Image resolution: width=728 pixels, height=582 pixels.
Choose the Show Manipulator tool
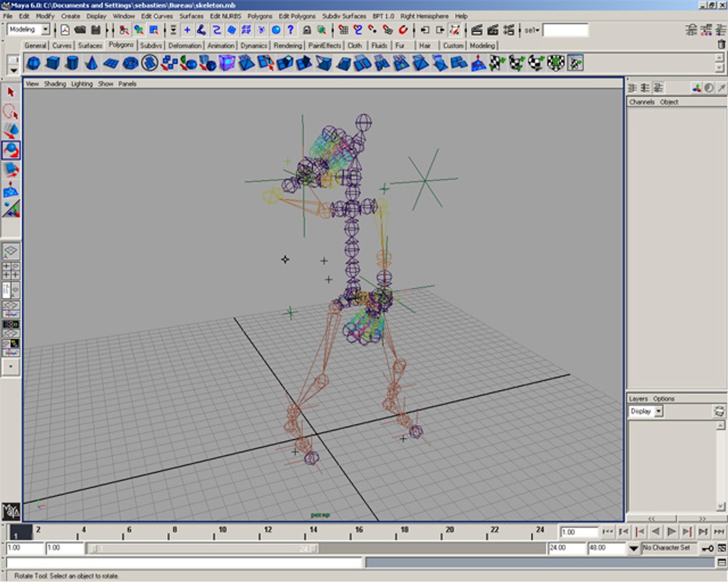11,209
